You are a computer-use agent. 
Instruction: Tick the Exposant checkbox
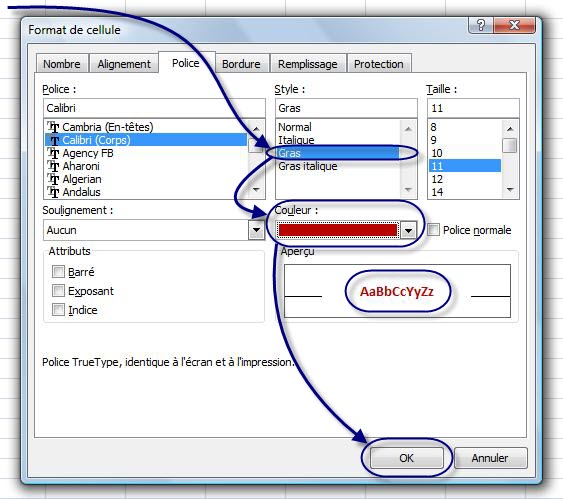click(58, 290)
